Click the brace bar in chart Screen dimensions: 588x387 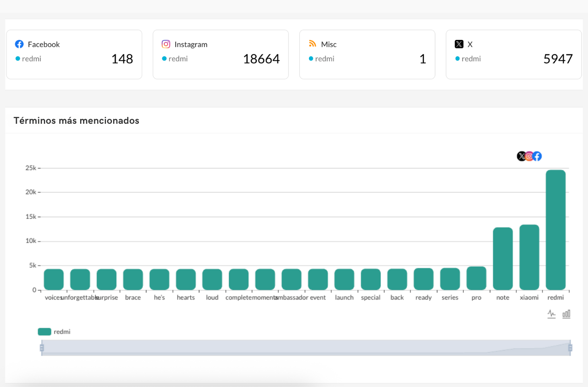coord(133,279)
